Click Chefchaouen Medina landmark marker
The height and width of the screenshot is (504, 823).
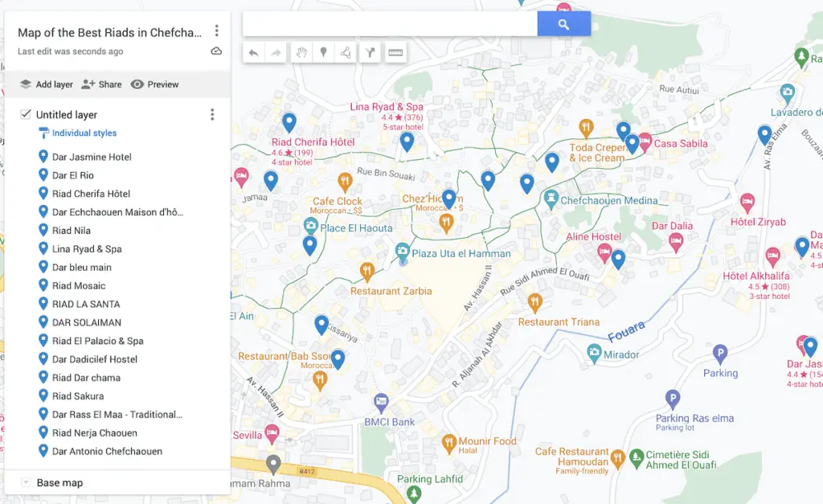tap(551, 199)
